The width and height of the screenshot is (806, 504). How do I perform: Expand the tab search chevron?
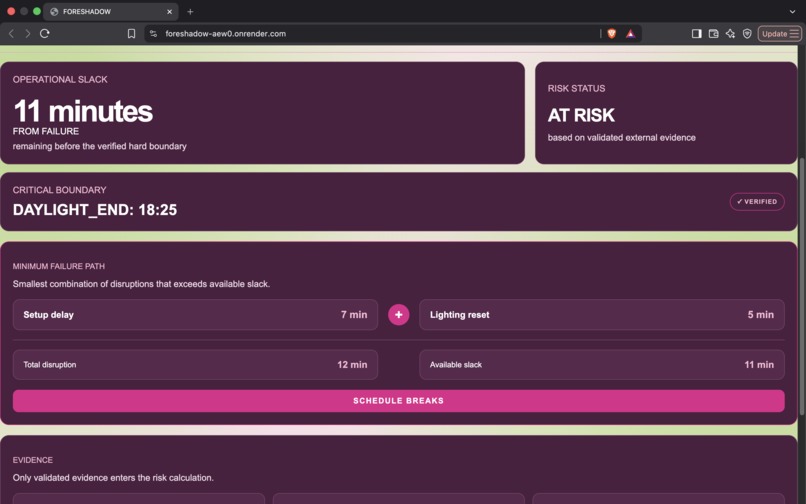[x=792, y=11]
